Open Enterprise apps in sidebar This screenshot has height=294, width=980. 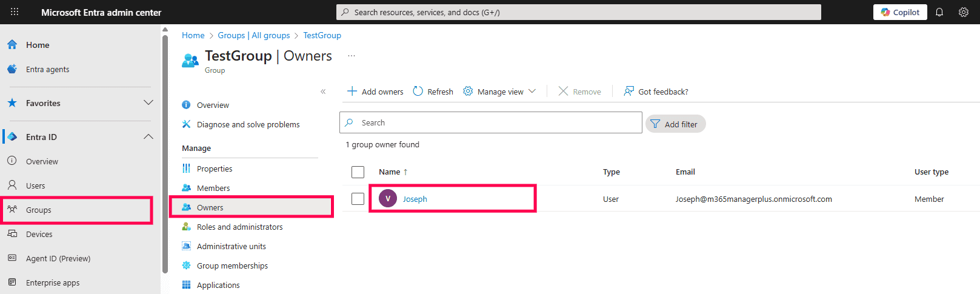pos(53,282)
